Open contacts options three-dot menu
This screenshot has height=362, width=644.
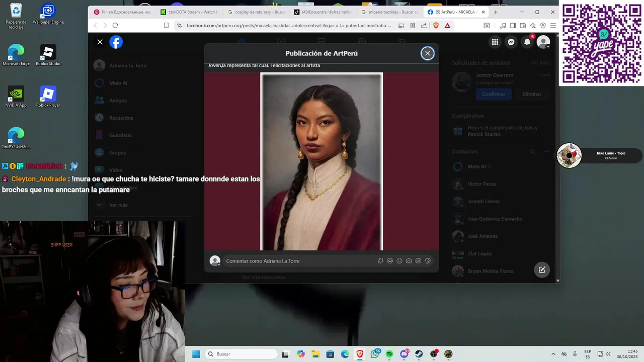(546, 151)
